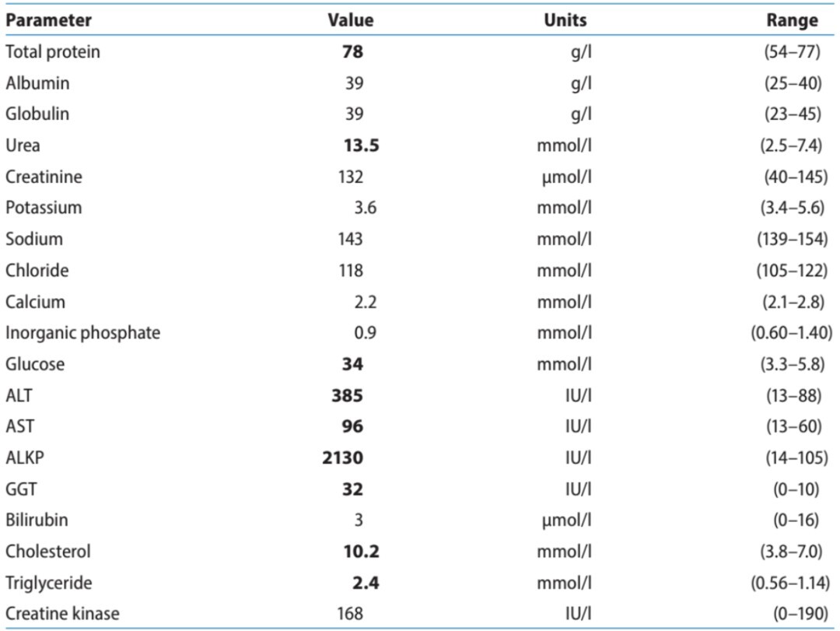The image size is (840, 631).
Task: Select the Bilirubin row label
Action: tap(37, 520)
